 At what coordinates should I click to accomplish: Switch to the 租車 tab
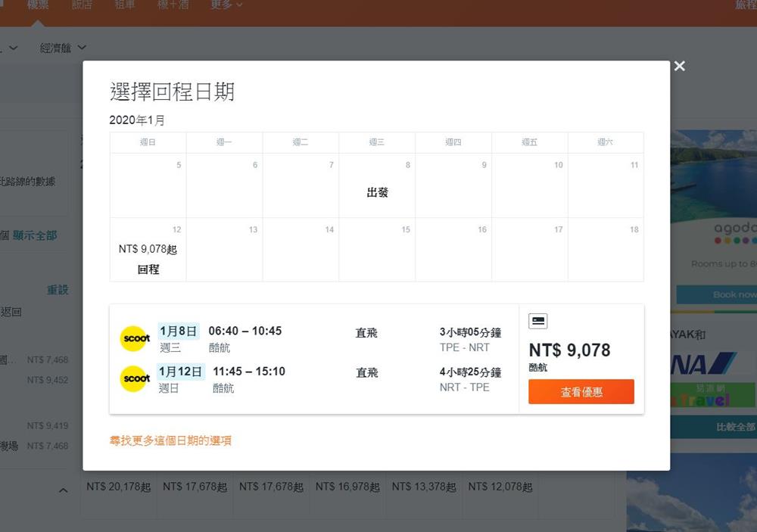pos(124,5)
